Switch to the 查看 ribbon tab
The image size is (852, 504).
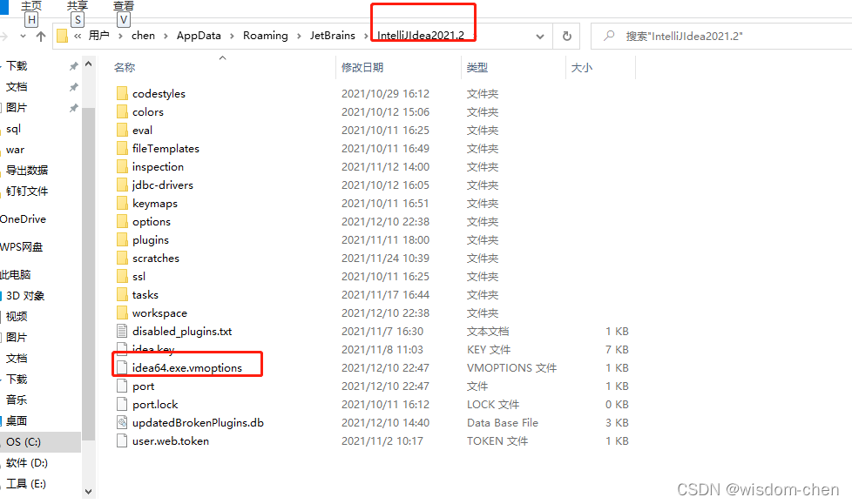(123, 7)
